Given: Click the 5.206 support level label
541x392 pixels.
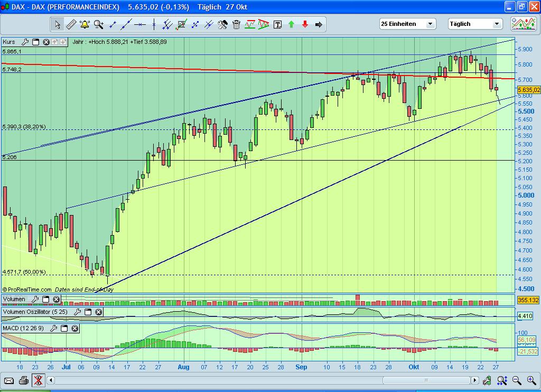Looking at the screenshot, I should pos(10,157).
